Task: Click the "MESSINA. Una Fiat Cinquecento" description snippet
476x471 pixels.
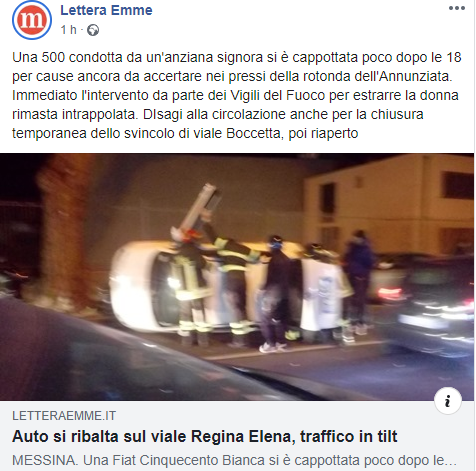Action: [x=234, y=460]
